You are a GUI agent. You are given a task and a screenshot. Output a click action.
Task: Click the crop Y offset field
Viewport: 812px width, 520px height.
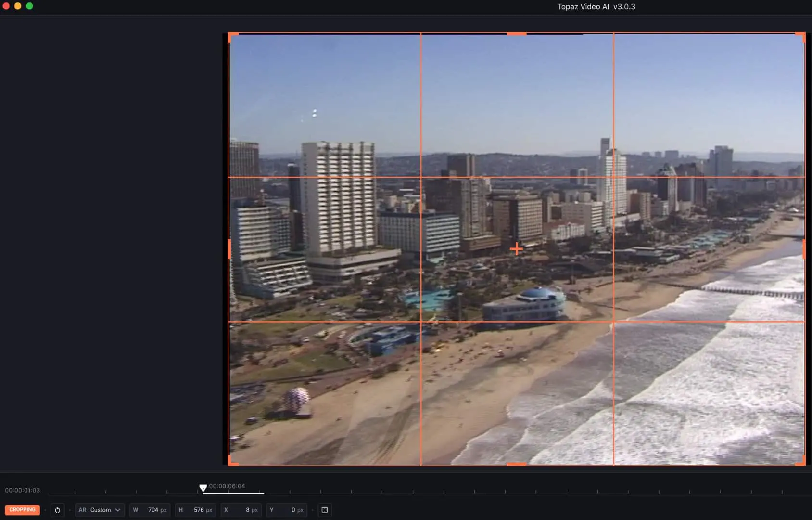pyautogui.click(x=287, y=510)
